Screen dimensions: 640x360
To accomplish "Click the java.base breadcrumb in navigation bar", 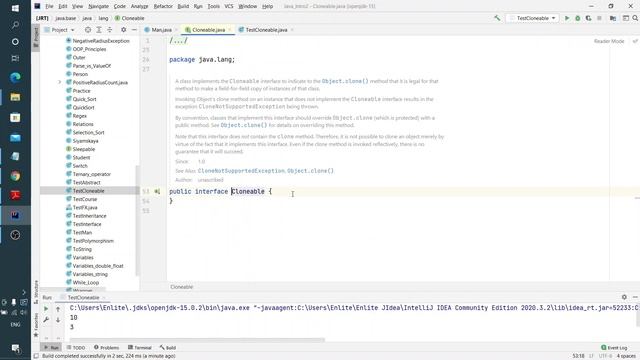I will pyautogui.click(x=65, y=18).
